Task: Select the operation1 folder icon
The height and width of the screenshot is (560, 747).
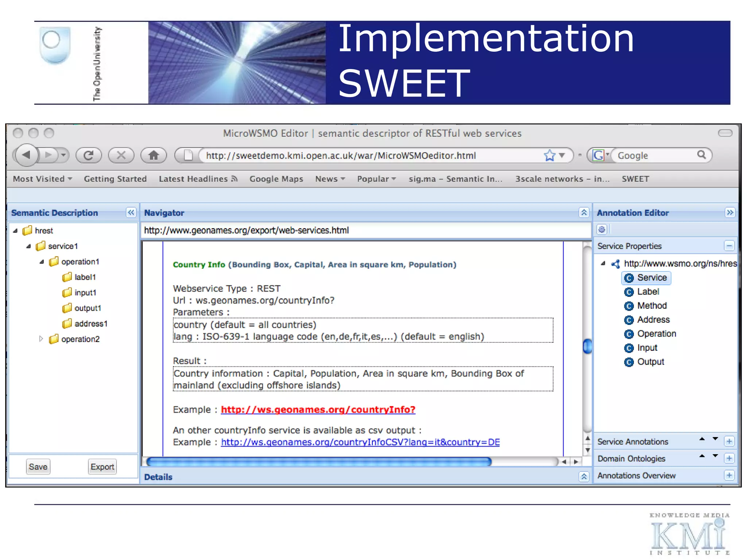Action: tap(54, 262)
